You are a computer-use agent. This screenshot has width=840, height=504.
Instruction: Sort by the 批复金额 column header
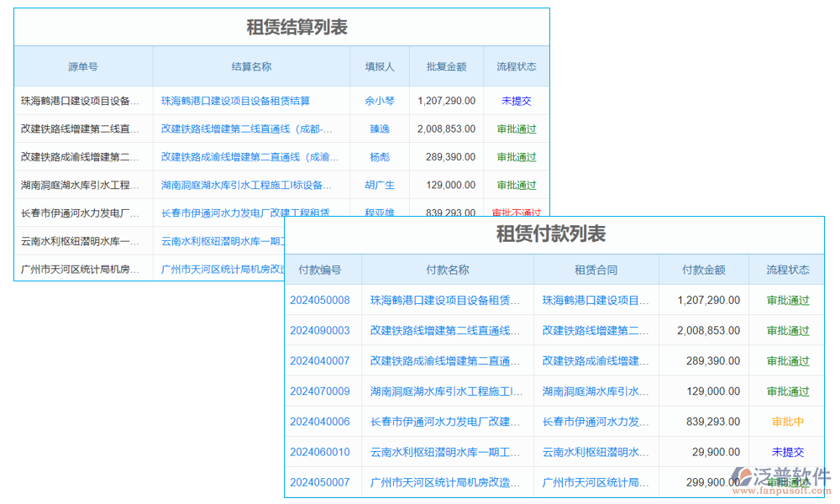click(x=445, y=66)
